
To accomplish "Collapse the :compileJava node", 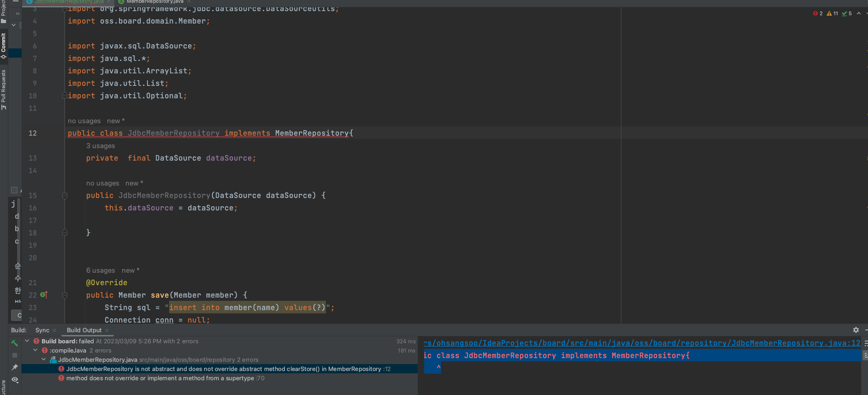I will pyautogui.click(x=35, y=350).
